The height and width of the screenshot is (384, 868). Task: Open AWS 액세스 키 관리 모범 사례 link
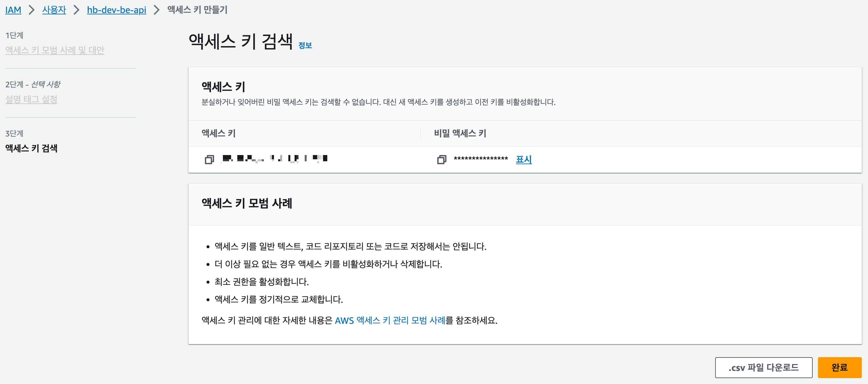[390, 320]
